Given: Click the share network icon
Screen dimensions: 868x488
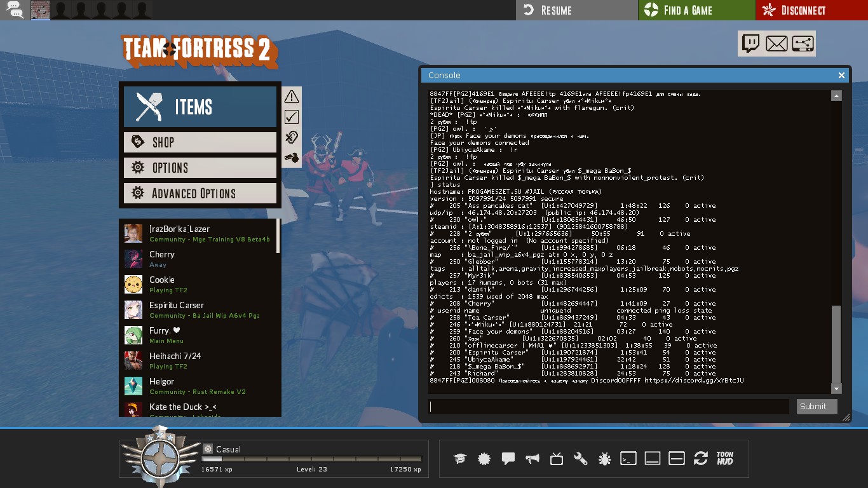Looking at the screenshot, I should [803, 44].
